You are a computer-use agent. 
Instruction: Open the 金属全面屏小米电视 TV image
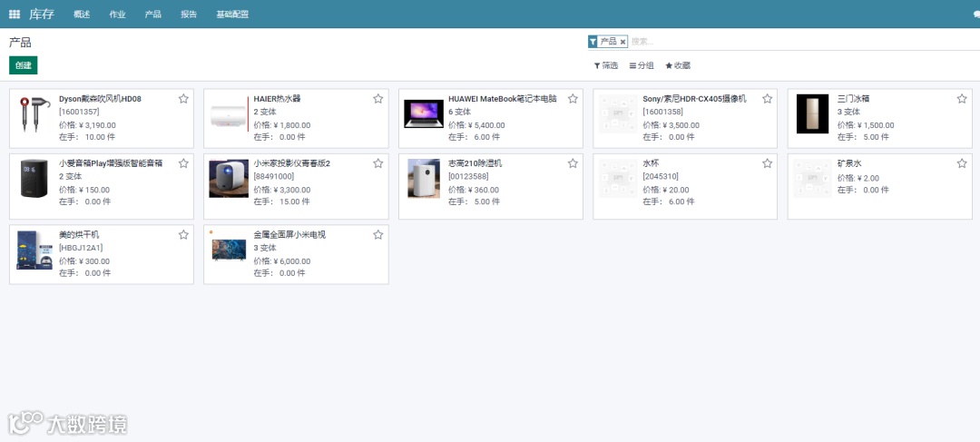tap(229, 249)
